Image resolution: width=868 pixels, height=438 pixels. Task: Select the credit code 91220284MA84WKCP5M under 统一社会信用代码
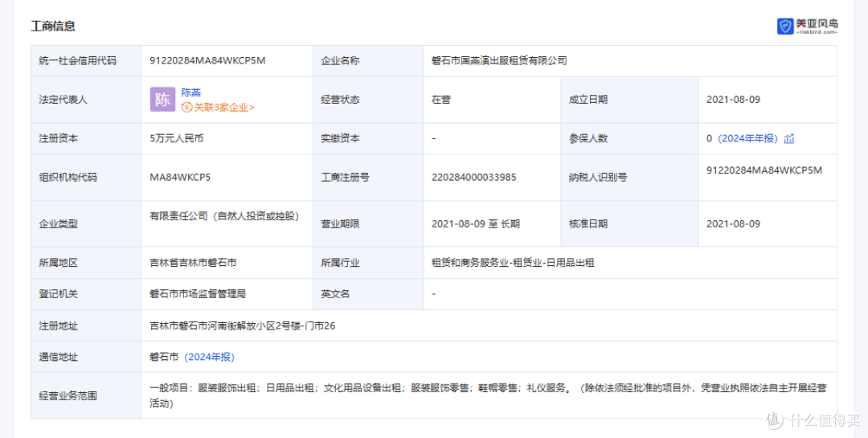[207, 61]
